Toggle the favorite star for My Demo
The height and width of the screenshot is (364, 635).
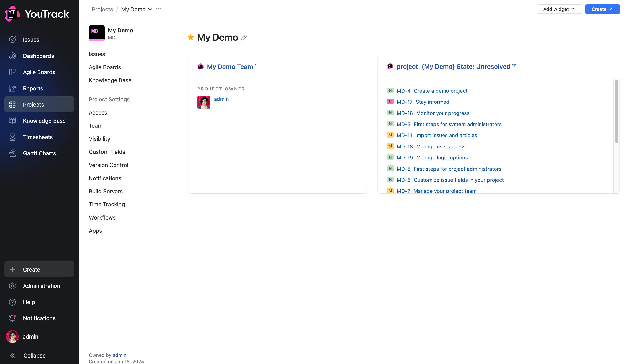point(191,38)
